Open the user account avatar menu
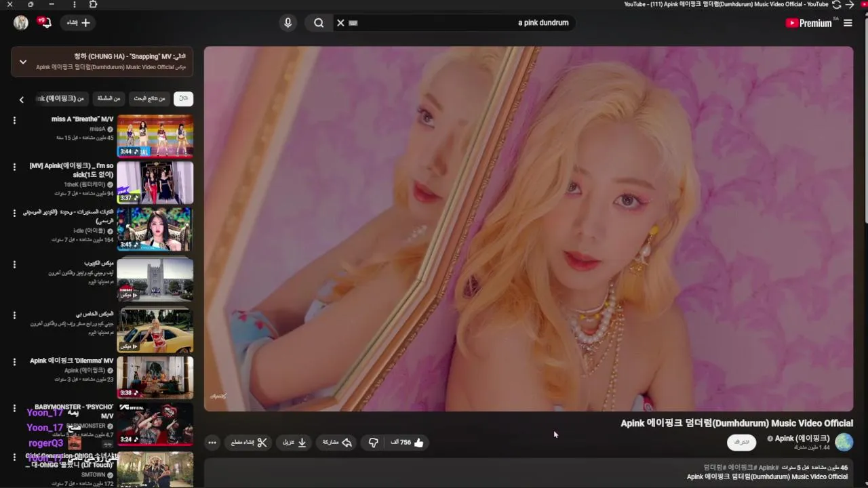The height and width of the screenshot is (488, 868). tap(21, 23)
